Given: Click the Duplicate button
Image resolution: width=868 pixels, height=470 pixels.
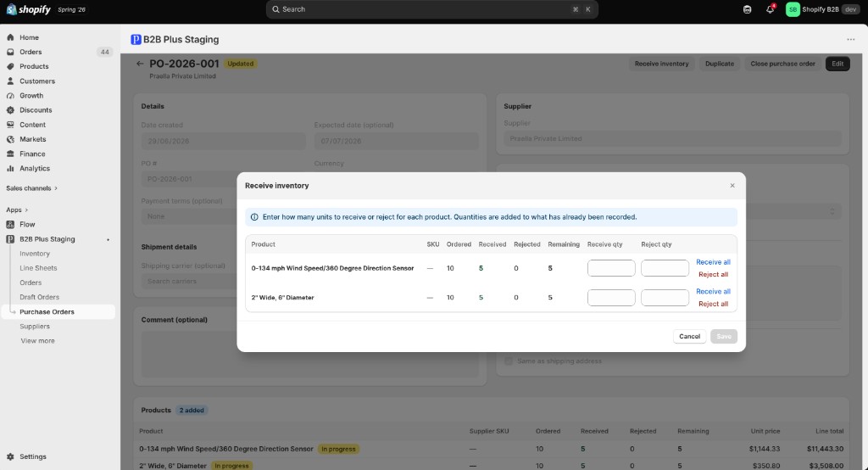Looking at the screenshot, I should click(x=720, y=64).
